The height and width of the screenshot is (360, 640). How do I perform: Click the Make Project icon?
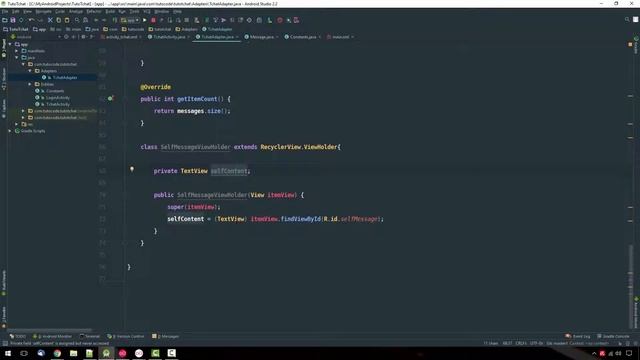point(115,20)
